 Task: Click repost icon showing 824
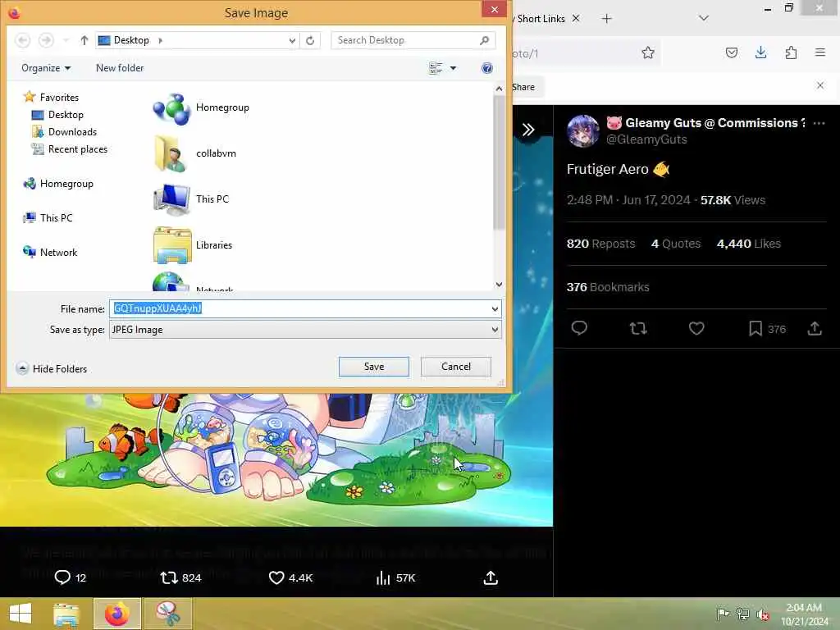pos(169,577)
